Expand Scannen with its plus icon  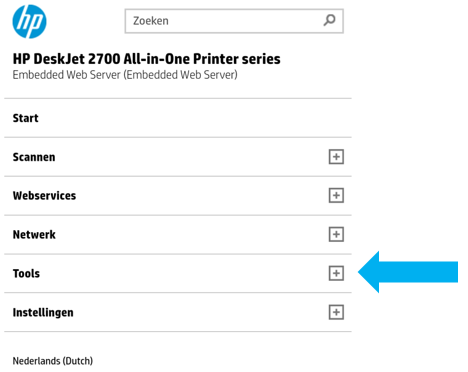[x=336, y=157]
